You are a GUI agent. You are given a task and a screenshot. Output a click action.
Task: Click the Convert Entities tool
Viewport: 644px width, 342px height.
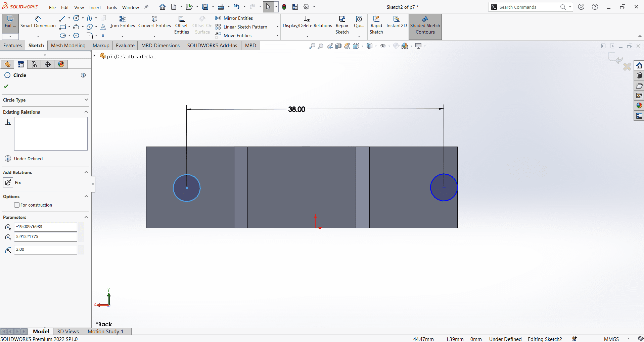154,22
